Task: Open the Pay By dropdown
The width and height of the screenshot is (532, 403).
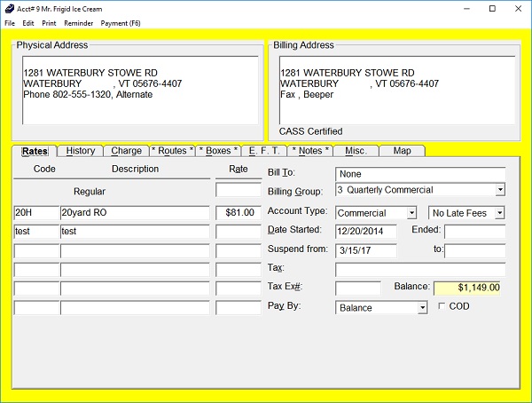Action: (x=422, y=308)
